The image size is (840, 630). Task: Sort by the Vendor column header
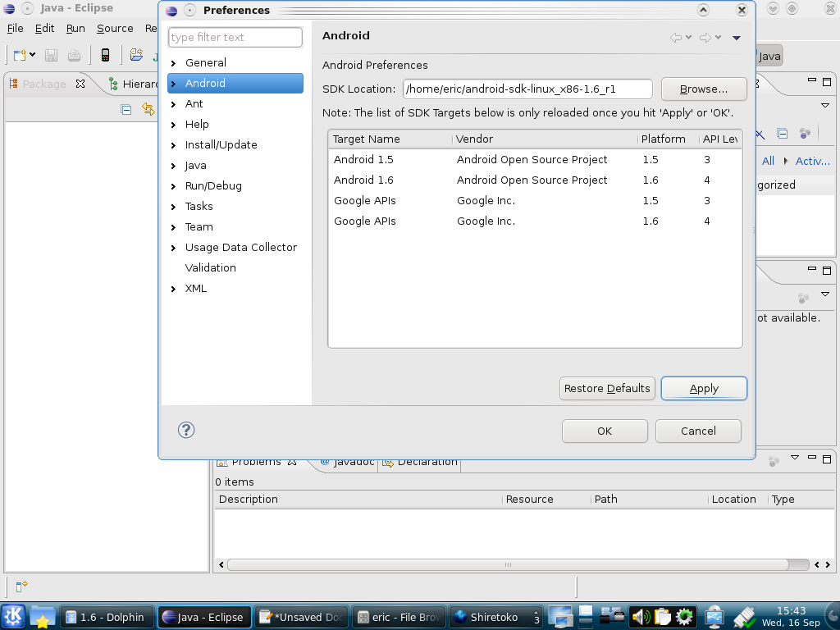(545, 139)
